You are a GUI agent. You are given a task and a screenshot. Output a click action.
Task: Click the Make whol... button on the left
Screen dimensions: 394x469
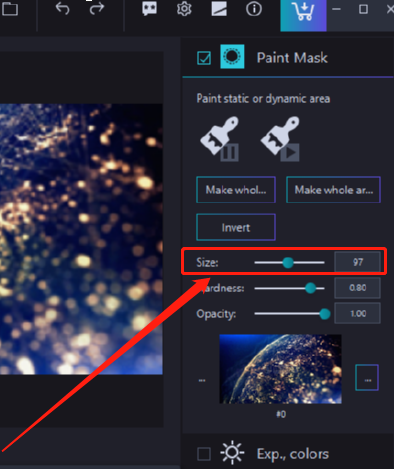click(236, 190)
